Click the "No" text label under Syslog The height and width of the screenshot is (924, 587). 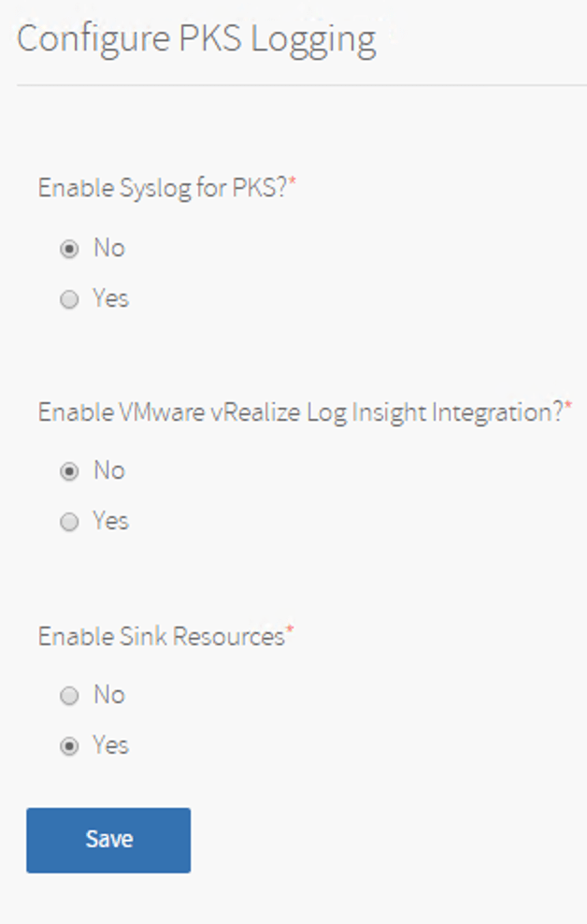point(108,249)
